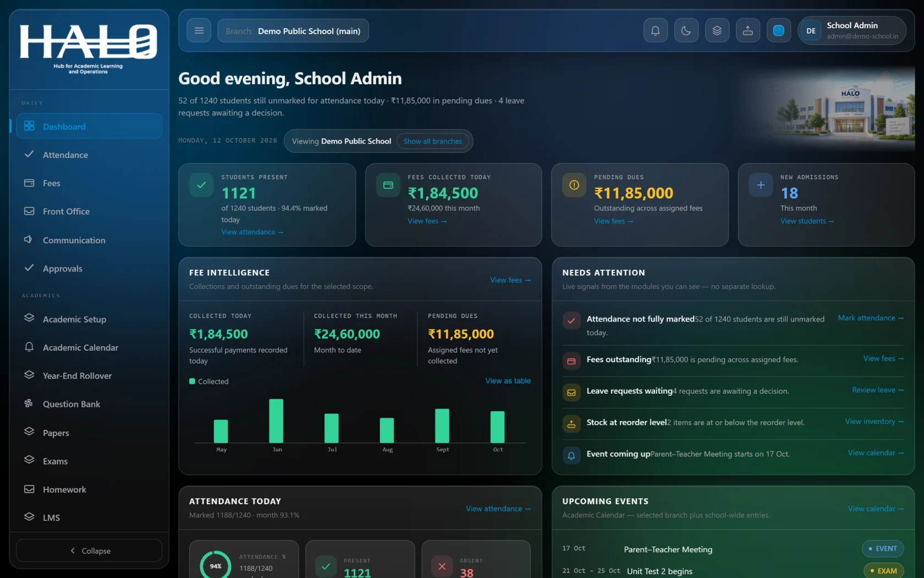
Task: Click View fees in Fees outstanding row
Action: (883, 358)
